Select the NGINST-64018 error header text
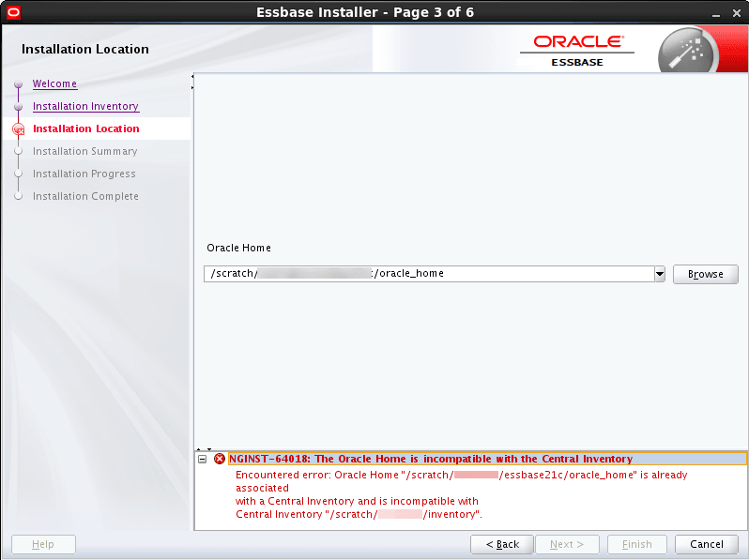749x560 pixels. click(431, 459)
